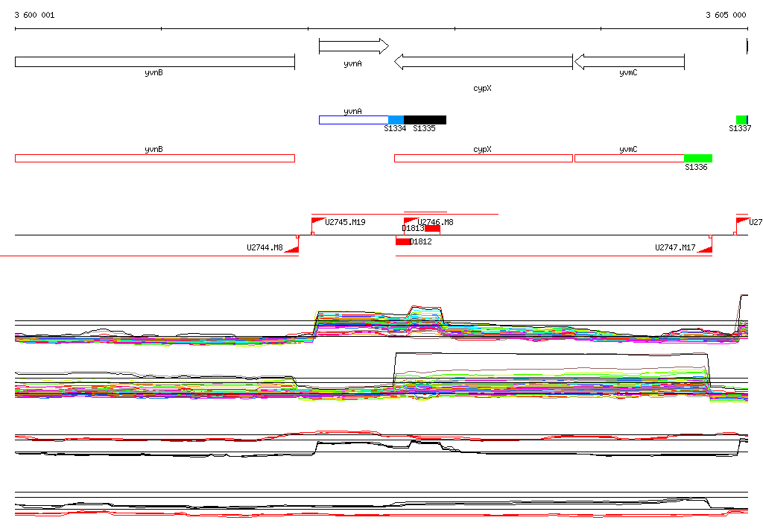763x532 pixels.
Task: Click the U2746.M8 red promoter flag
Action: (411, 221)
